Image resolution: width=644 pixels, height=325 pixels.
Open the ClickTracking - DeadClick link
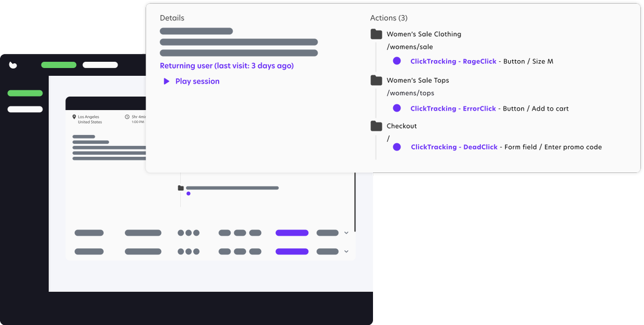click(x=455, y=147)
